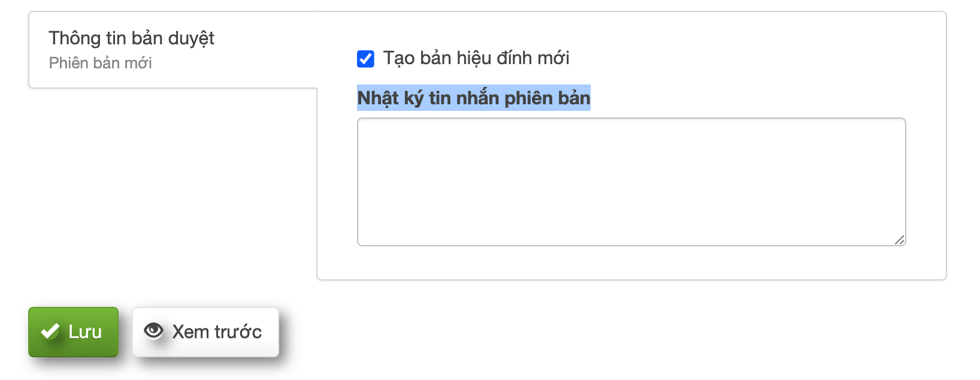Click the "Xem trước" text to preview
This screenshot has height=380, width=980.
[217, 332]
